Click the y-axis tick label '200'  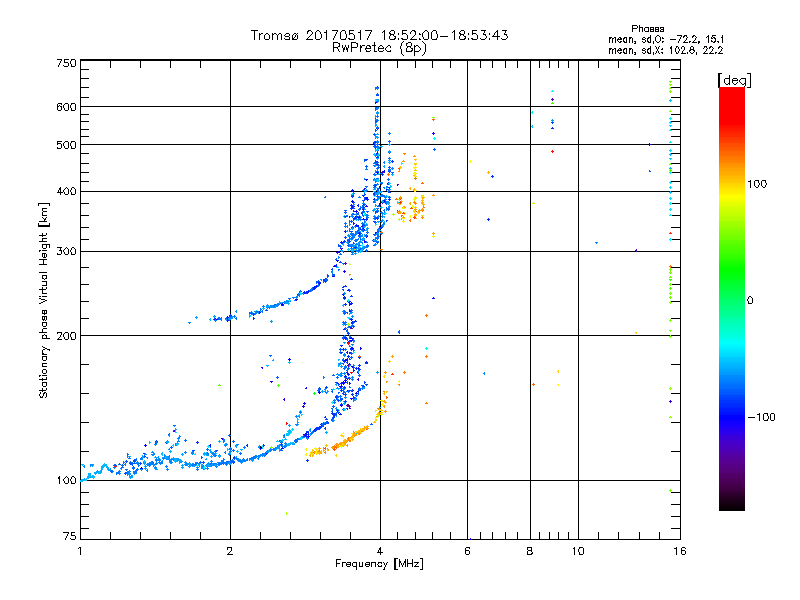(67, 336)
